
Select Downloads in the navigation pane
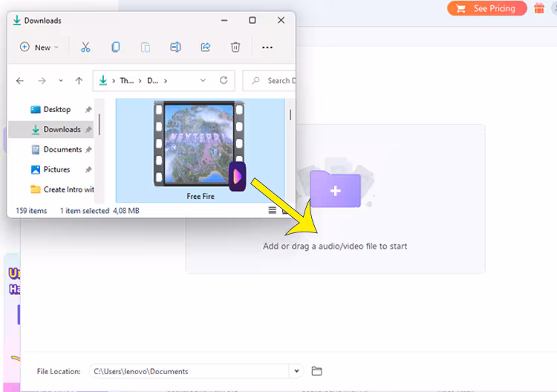[x=51, y=129]
